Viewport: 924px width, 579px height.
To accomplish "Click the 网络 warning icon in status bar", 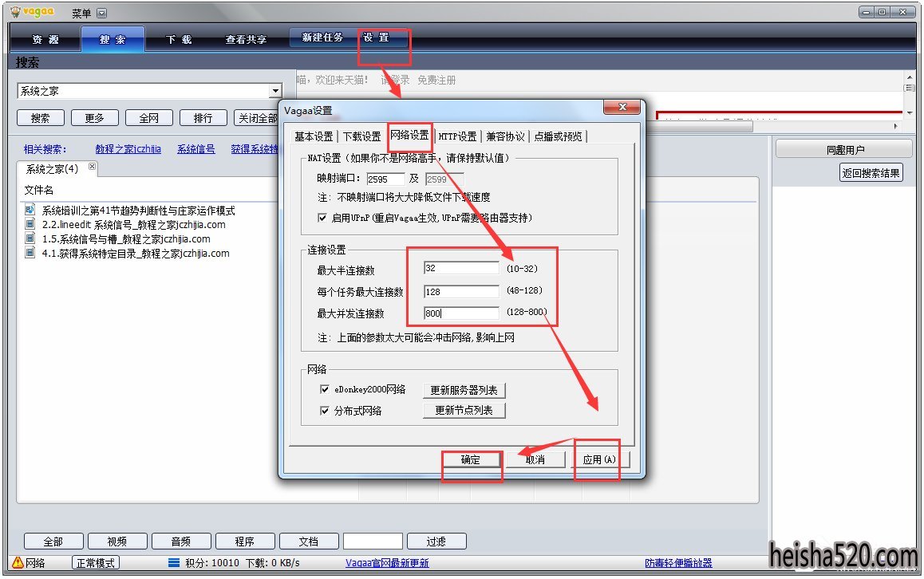I will (18, 562).
